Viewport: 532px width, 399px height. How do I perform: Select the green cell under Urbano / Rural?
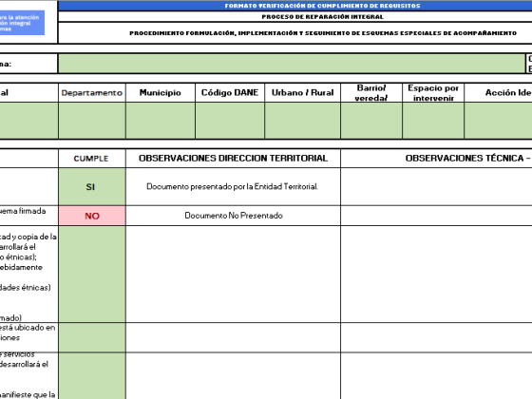tap(303, 121)
